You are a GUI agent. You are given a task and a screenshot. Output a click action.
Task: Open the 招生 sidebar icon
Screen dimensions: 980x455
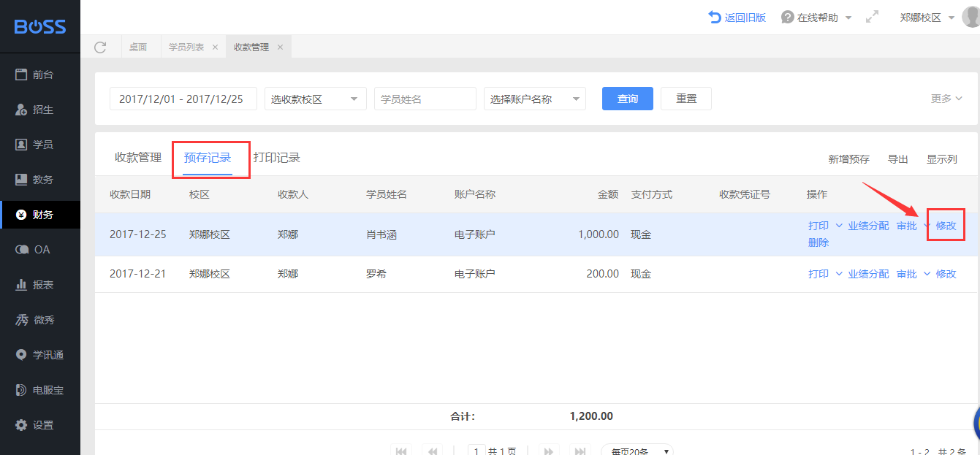click(21, 110)
